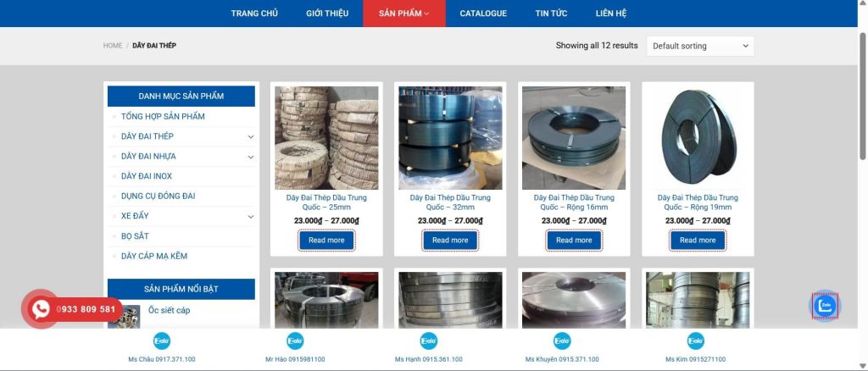Open title Dây Đai Thép Dầu – Rộng 19mm
Image resolution: width=868 pixels, height=371 pixels.
698,202
